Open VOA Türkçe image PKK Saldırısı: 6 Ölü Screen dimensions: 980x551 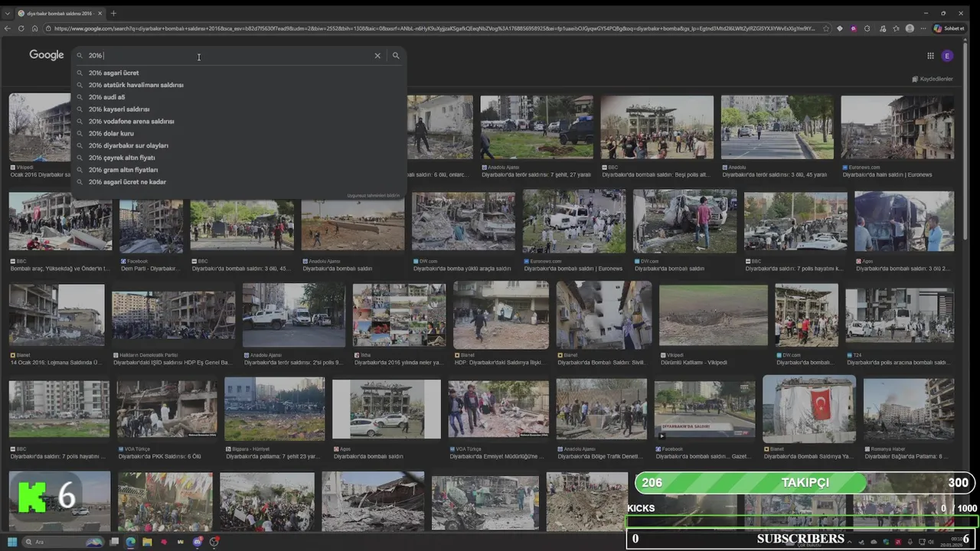(166, 409)
